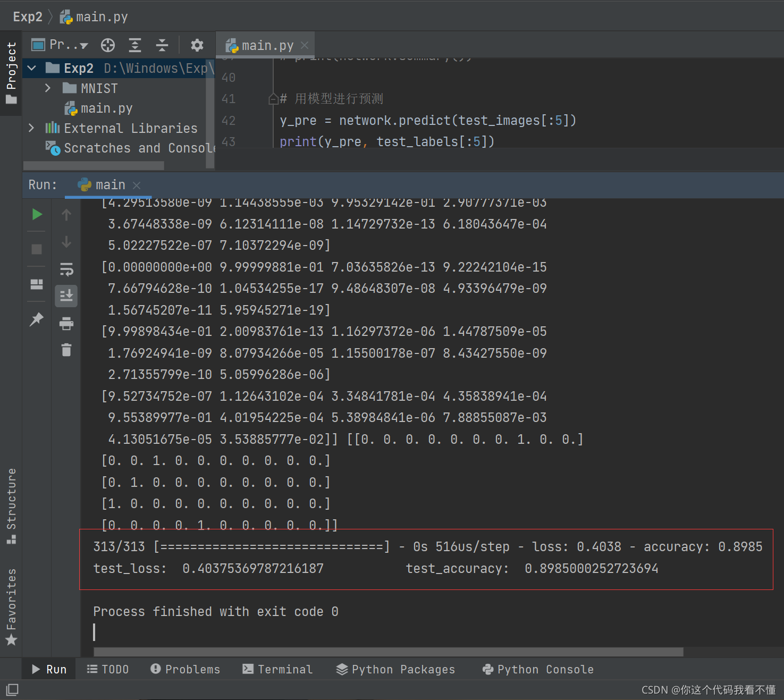
Task: Click line number 42 in the gutter
Action: point(229,121)
